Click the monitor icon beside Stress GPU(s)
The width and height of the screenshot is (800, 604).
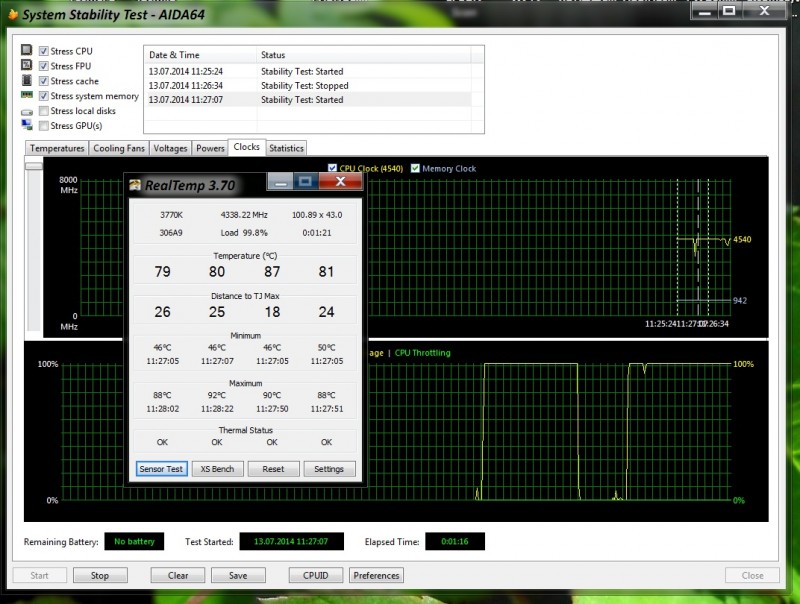27,124
